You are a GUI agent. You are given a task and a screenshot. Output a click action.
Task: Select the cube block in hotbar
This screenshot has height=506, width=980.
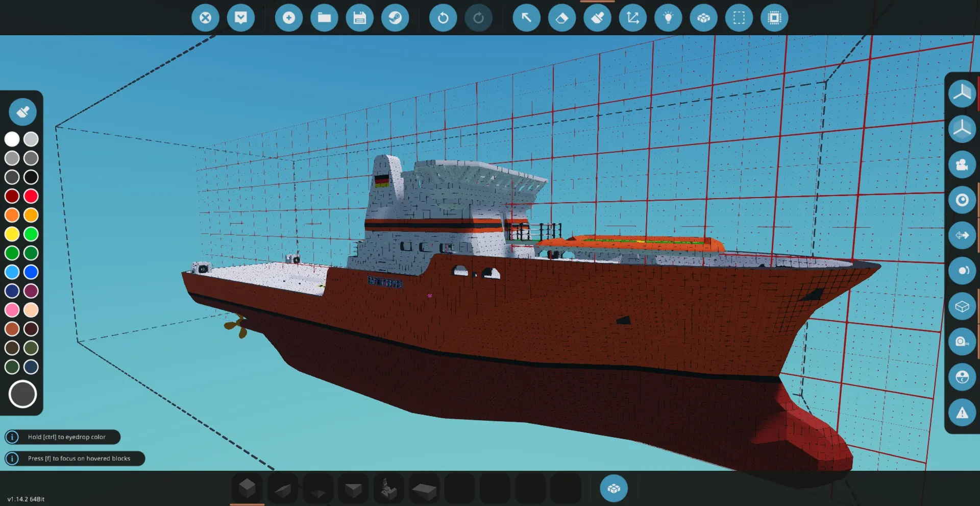pos(248,489)
